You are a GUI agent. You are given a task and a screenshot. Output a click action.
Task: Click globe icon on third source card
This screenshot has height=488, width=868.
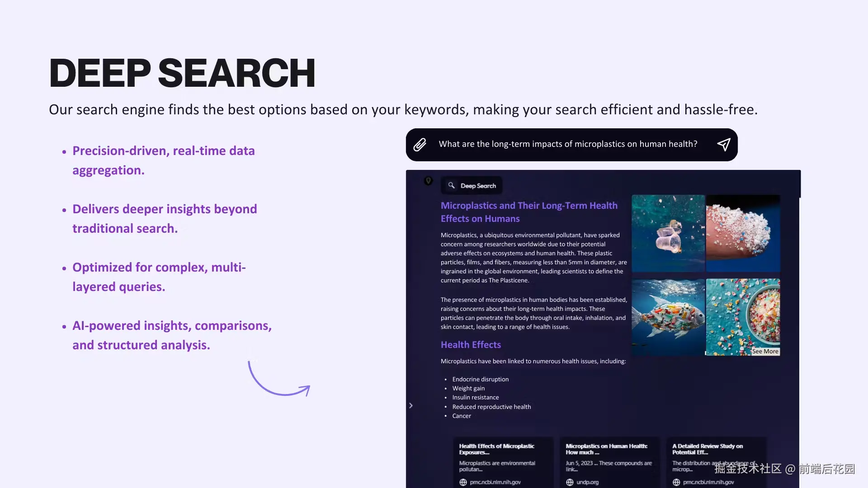(x=676, y=482)
